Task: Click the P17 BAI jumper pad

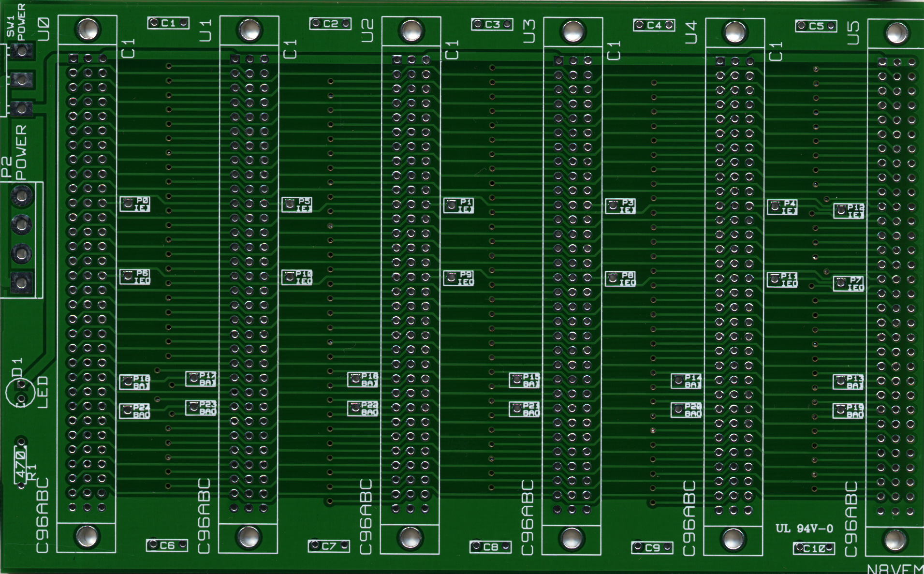Action: [201, 379]
